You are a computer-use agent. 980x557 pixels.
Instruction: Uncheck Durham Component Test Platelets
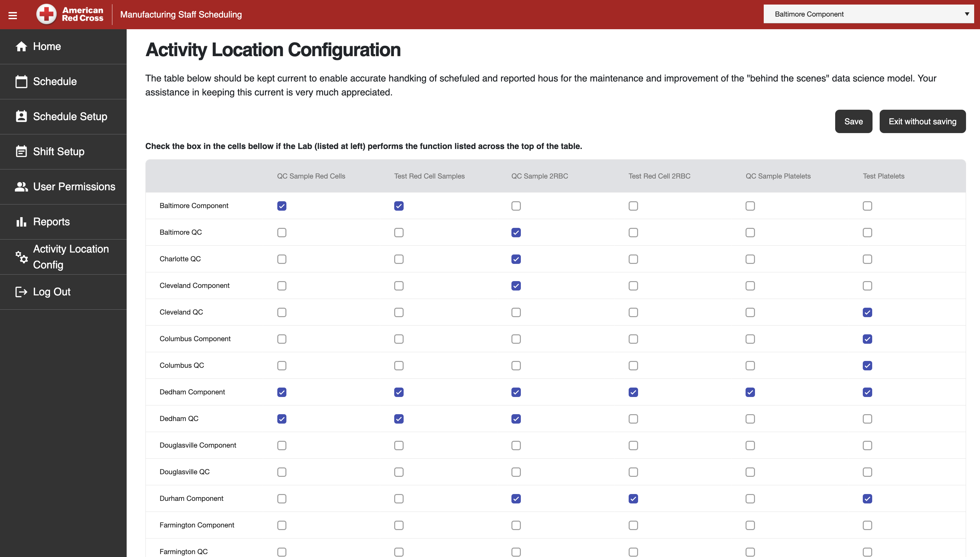[868, 499]
